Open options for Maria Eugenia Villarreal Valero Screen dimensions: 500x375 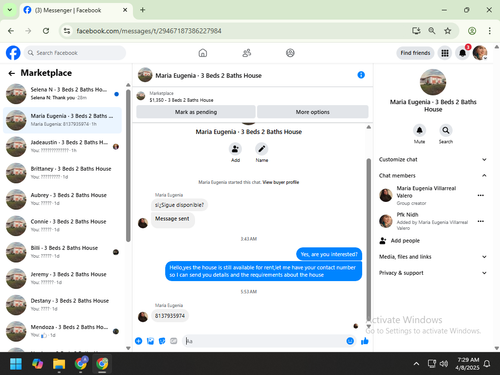(480, 195)
